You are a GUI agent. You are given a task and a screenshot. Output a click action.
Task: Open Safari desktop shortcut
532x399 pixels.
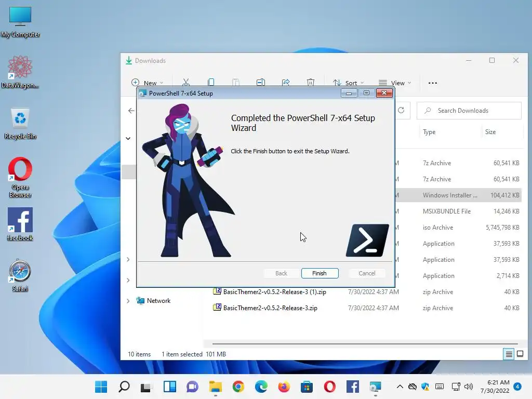(20, 275)
